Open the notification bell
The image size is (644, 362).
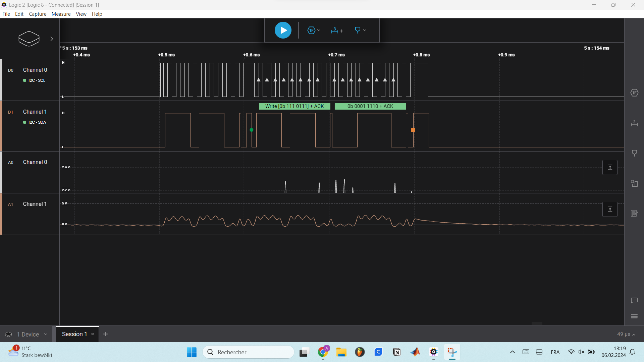pyautogui.click(x=633, y=352)
